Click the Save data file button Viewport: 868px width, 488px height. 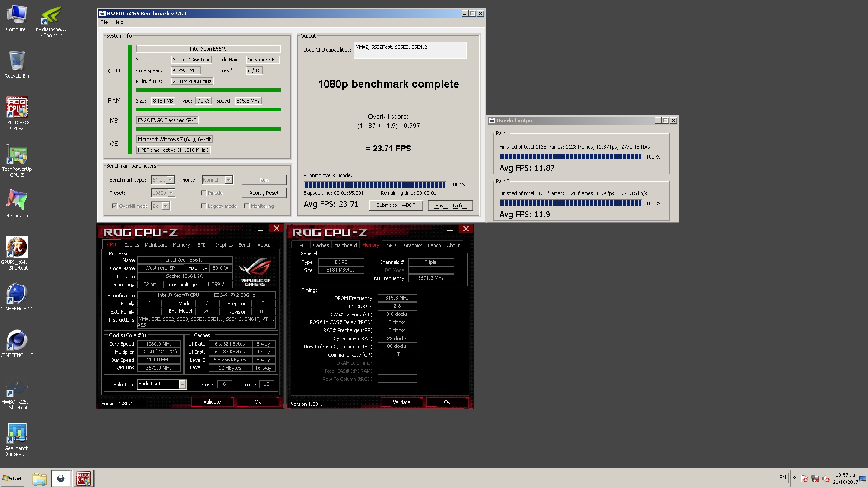pos(450,206)
